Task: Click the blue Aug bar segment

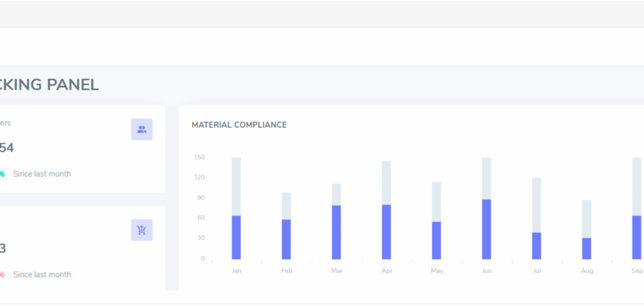Action: tap(587, 248)
